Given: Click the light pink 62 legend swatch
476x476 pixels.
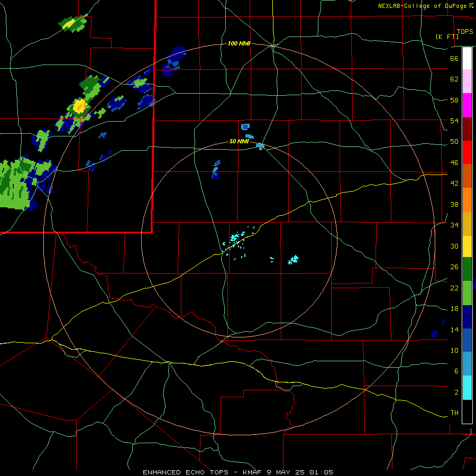Looking at the screenshot, I should [467, 81].
